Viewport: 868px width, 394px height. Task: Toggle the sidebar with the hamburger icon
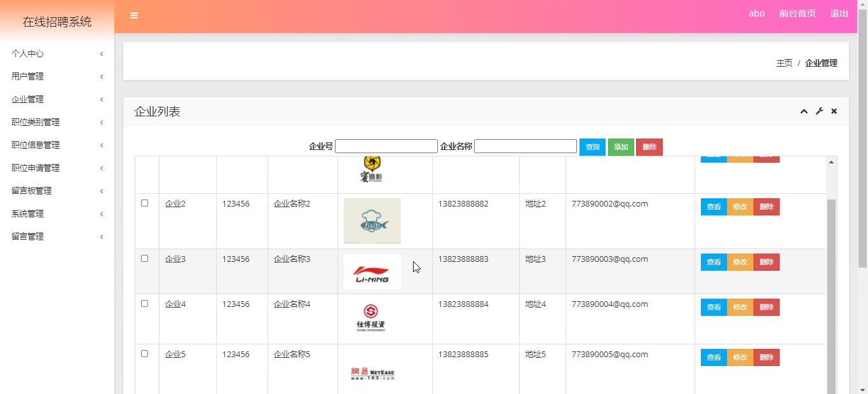[134, 15]
